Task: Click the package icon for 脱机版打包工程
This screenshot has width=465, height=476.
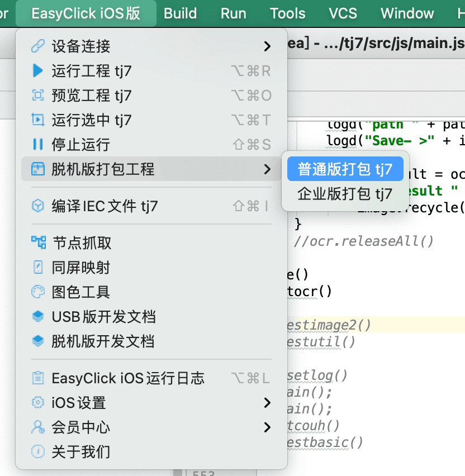Action: tap(38, 169)
